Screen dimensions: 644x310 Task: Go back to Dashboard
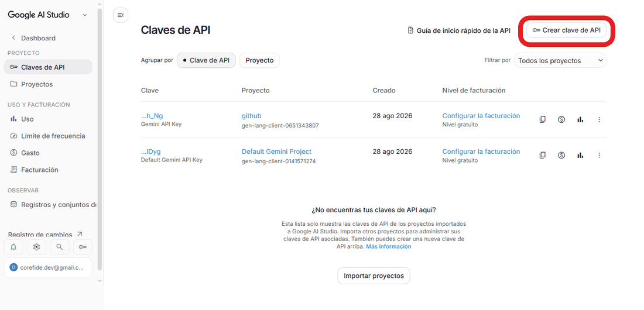point(34,38)
